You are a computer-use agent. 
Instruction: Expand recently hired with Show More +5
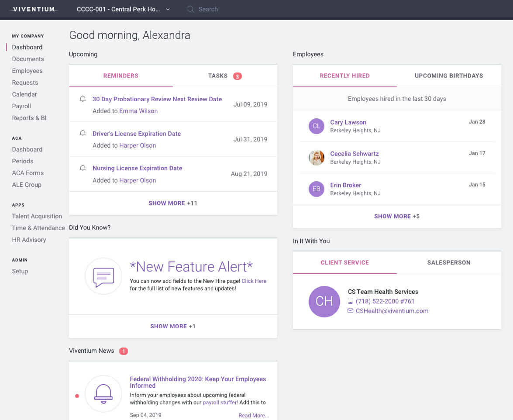397,216
